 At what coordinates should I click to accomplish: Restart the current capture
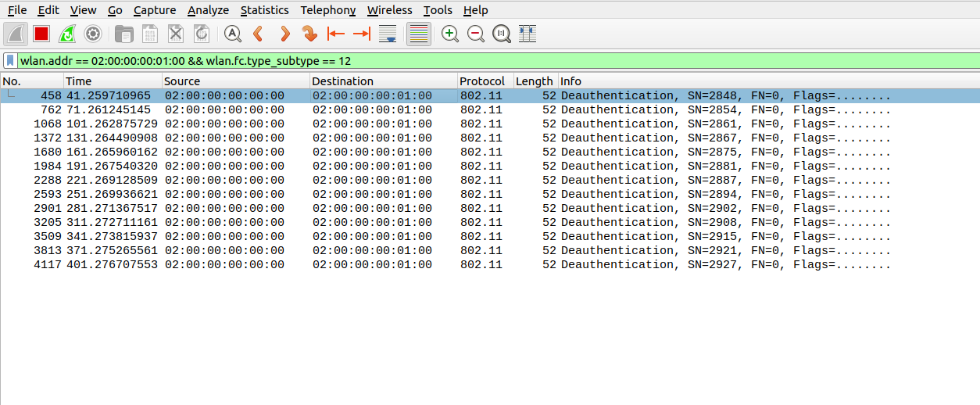[x=67, y=34]
